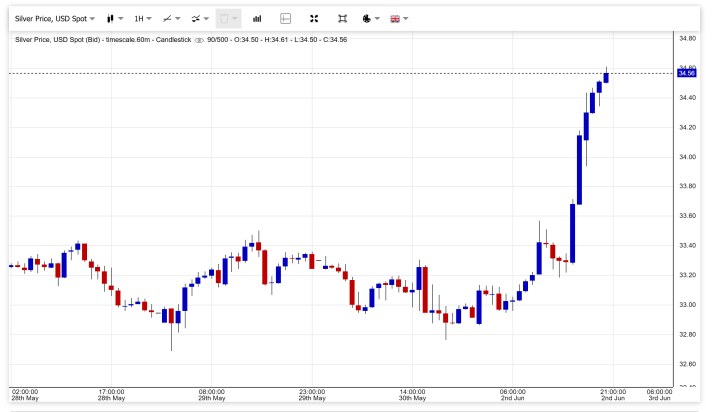Open the candlestick chart type selector
This screenshot has width=720, height=412.
coord(115,18)
